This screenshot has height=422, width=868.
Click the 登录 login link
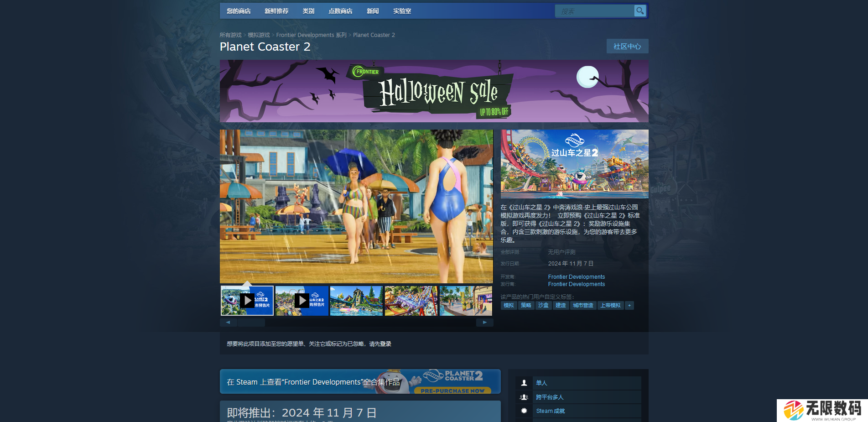385,344
